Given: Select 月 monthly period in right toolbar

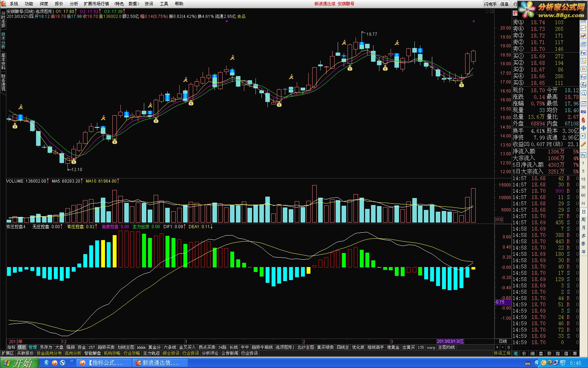Looking at the screenshot, I should coord(583,228).
